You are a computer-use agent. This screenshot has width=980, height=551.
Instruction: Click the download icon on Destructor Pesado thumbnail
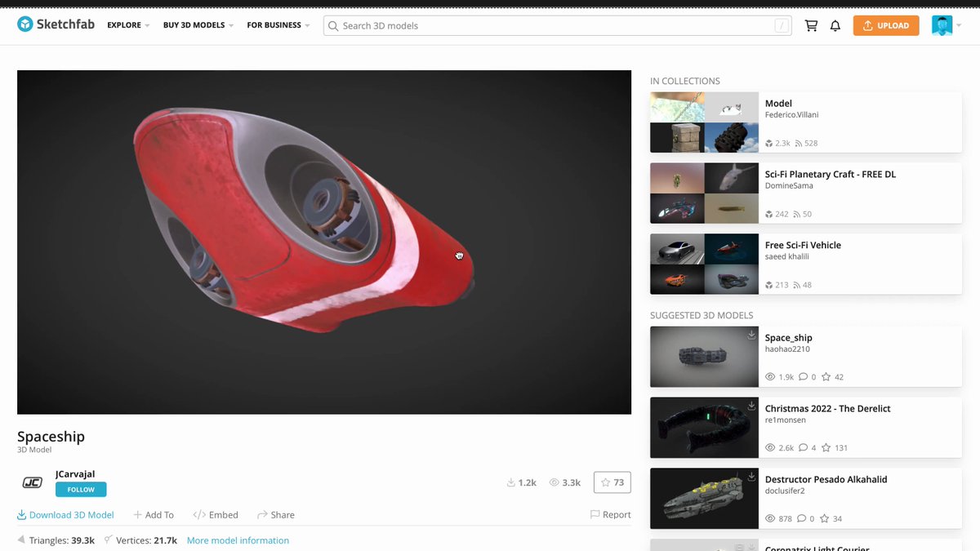pyautogui.click(x=751, y=477)
